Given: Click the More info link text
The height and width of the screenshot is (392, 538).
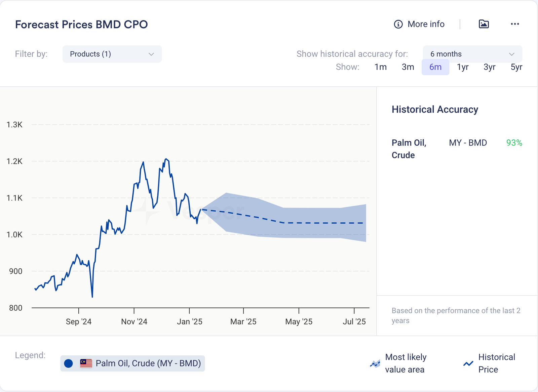Looking at the screenshot, I should click(x=426, y=24).
